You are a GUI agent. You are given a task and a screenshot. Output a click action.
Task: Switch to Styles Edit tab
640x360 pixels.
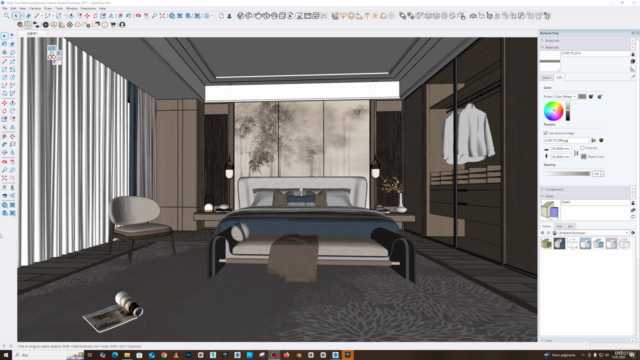tap(559, 226)
